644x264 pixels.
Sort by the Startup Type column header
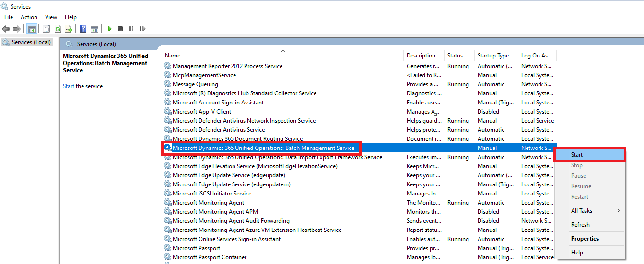tap(493, 56)
